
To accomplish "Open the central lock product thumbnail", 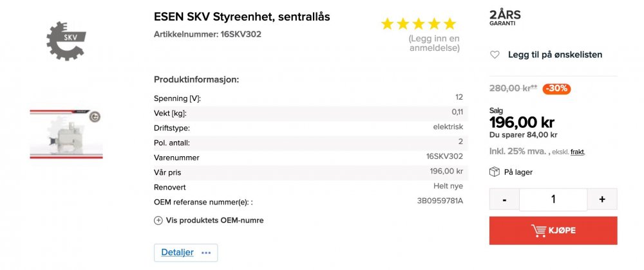I will (x=66, y=134).
